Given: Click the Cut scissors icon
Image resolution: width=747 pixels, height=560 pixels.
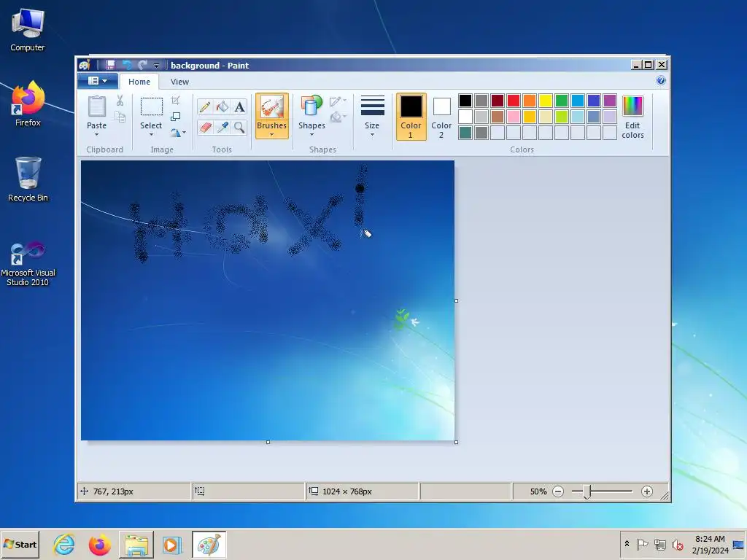Looking at the screenshot, I should tap(120, 100).
